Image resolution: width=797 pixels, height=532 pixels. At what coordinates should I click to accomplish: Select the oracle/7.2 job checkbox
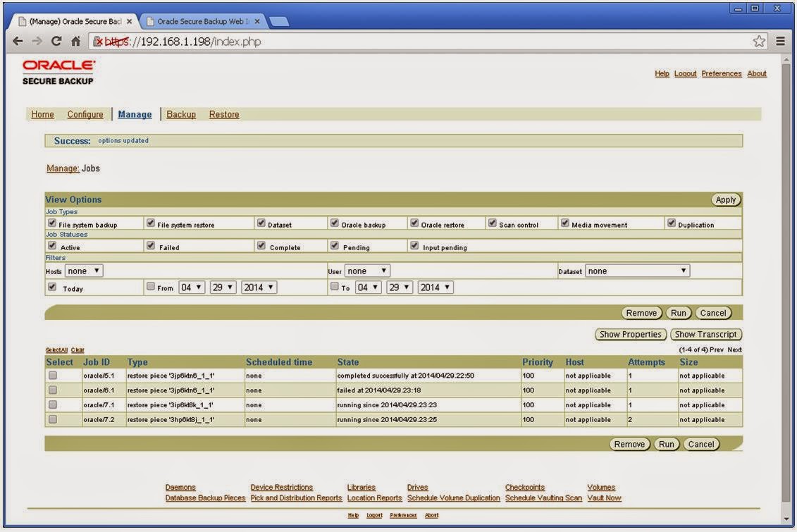click(x=53, y=420)
